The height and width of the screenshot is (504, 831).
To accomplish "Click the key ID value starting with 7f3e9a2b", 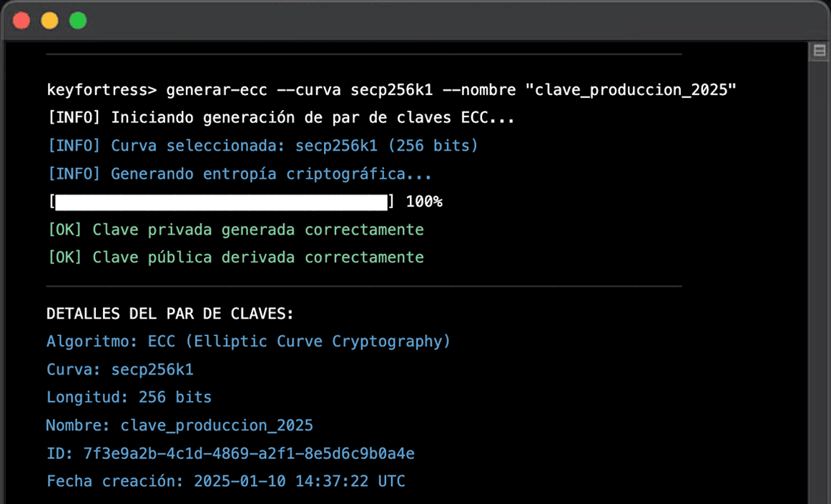I will [x=249, y=454].
